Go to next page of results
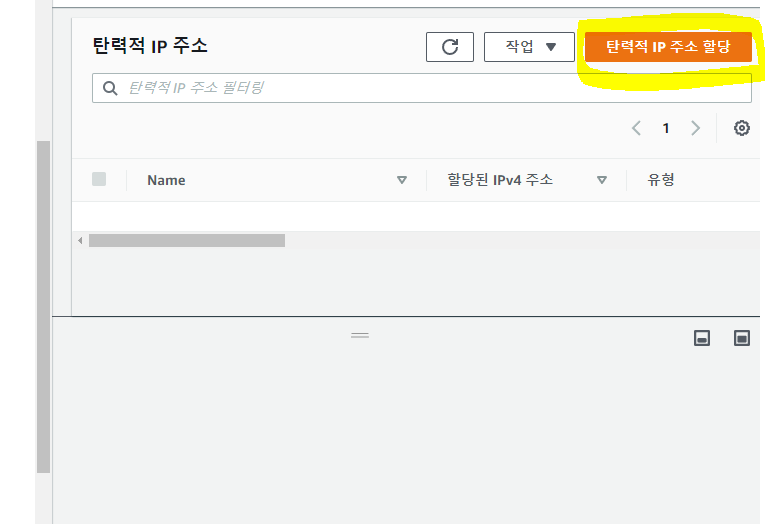Viewport: 765px width, 524px height. 696,128
